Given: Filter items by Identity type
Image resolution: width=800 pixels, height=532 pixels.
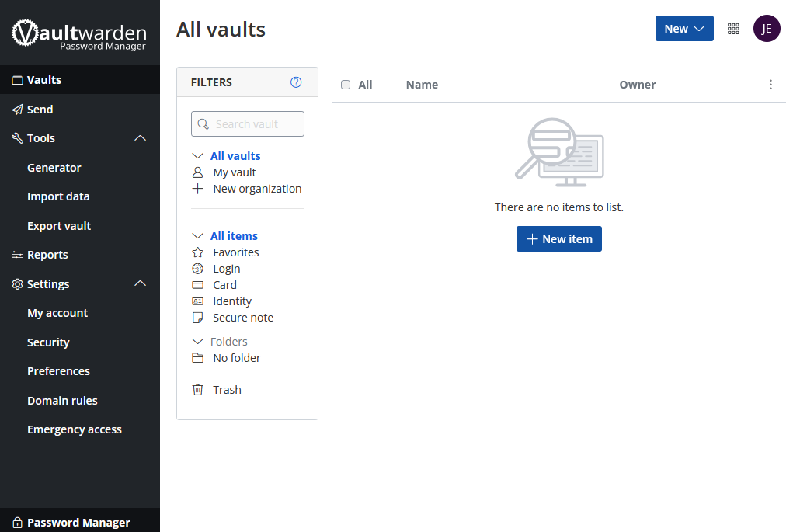Looking at the screenshot, I should (x=231, y=301).
